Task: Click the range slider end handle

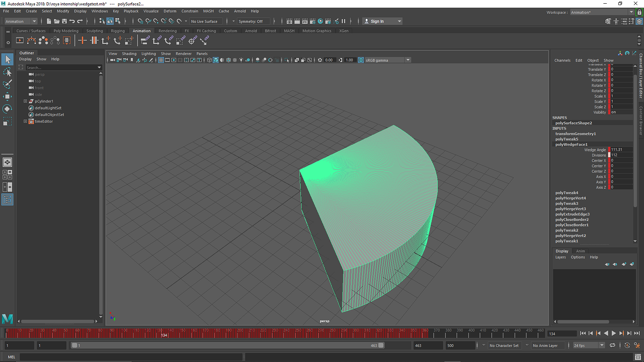Action: [381, 346]
